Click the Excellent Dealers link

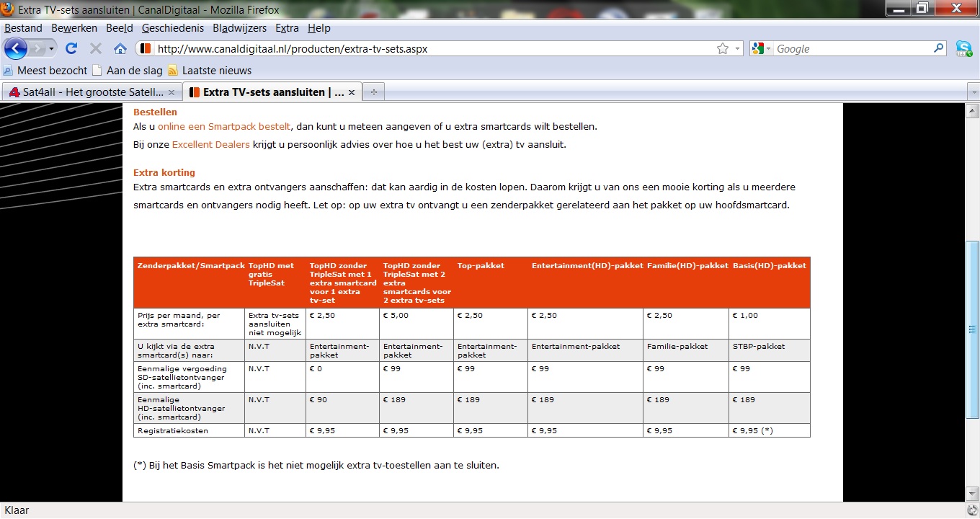coord(210,144)
